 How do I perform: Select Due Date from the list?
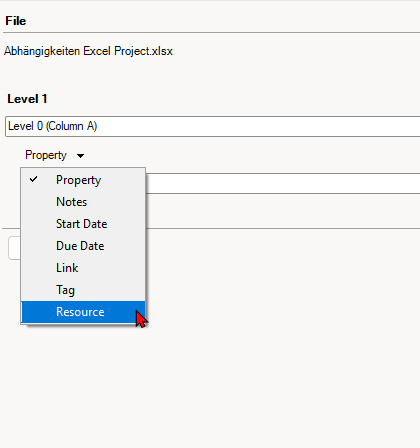click(83, 246)
